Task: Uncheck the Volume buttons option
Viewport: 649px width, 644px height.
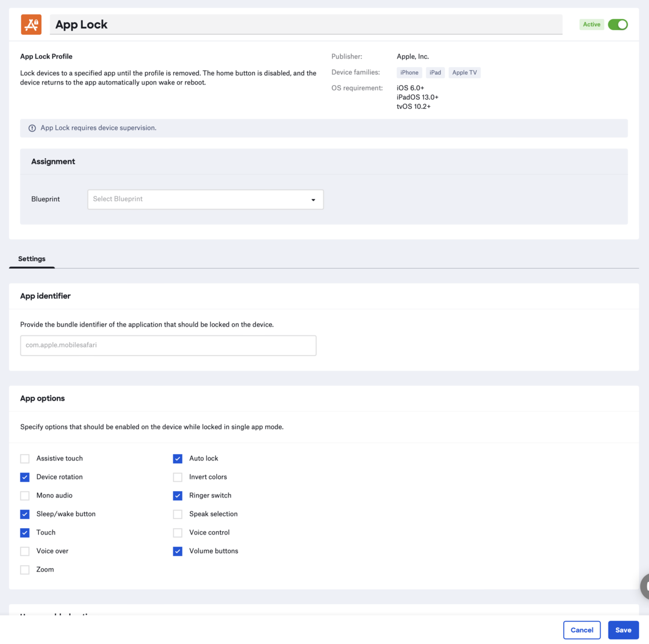Action: click(178, 551)
